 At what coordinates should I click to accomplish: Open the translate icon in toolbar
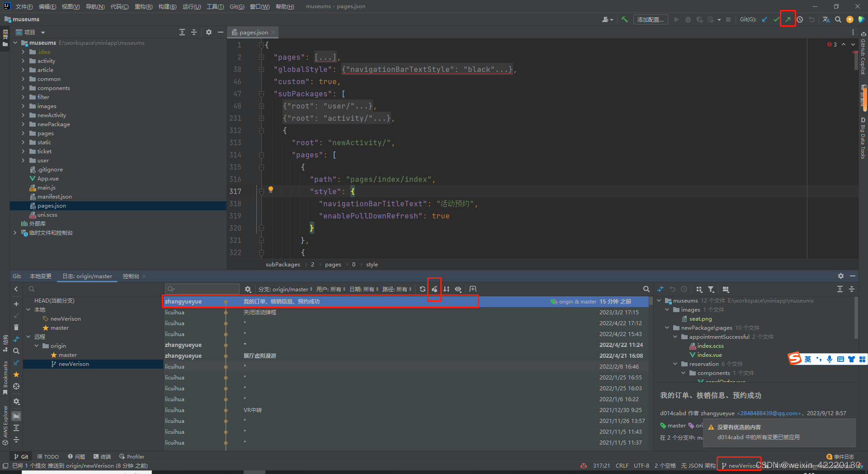point(826,19)
